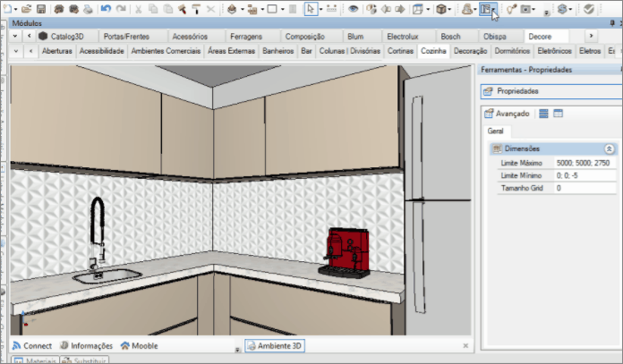Expand the category row dropdown chevron beside Aberturas
The image size is (623, 364).
(x=16, y=51)
